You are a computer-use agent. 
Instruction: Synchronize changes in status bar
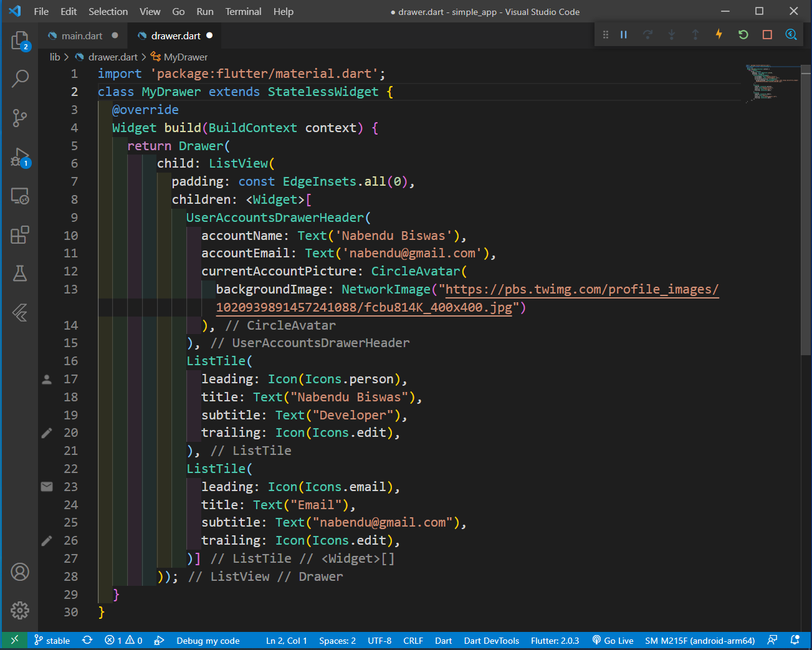tap(87, 640)
